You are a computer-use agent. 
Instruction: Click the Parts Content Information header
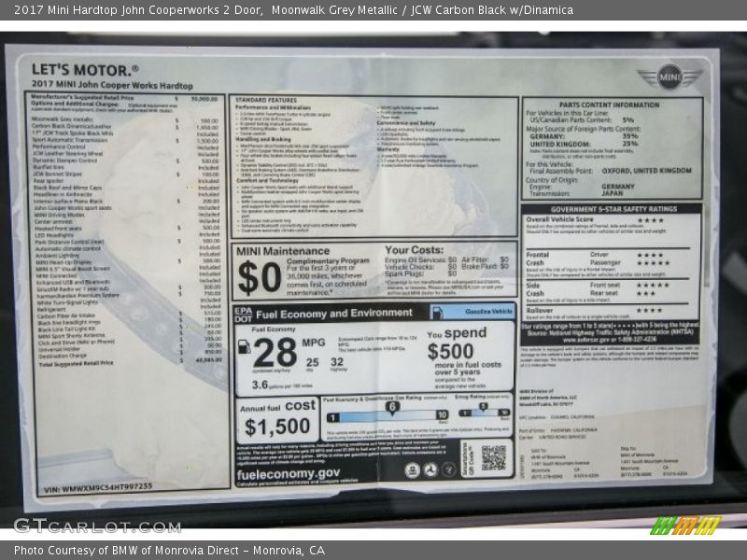coord(612,105)
